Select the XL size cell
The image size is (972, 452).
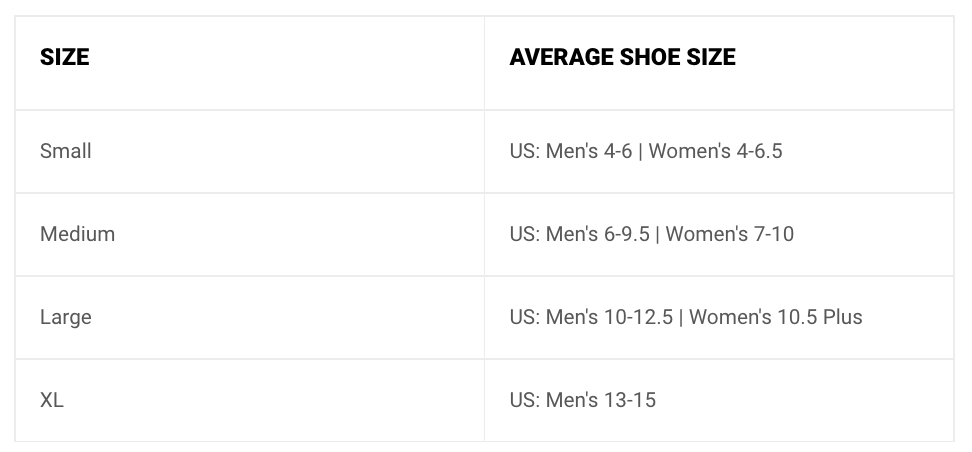click(x=249, y=400)
